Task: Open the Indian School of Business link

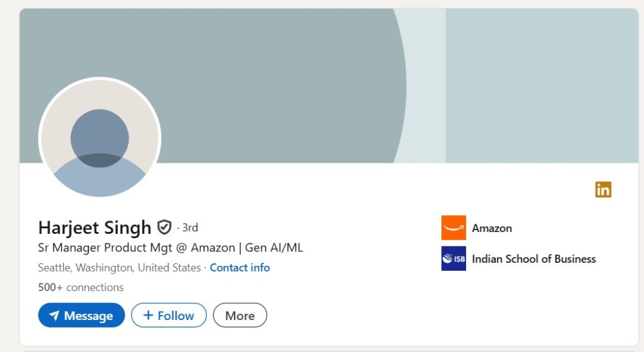Action: [x=533, y=258]
